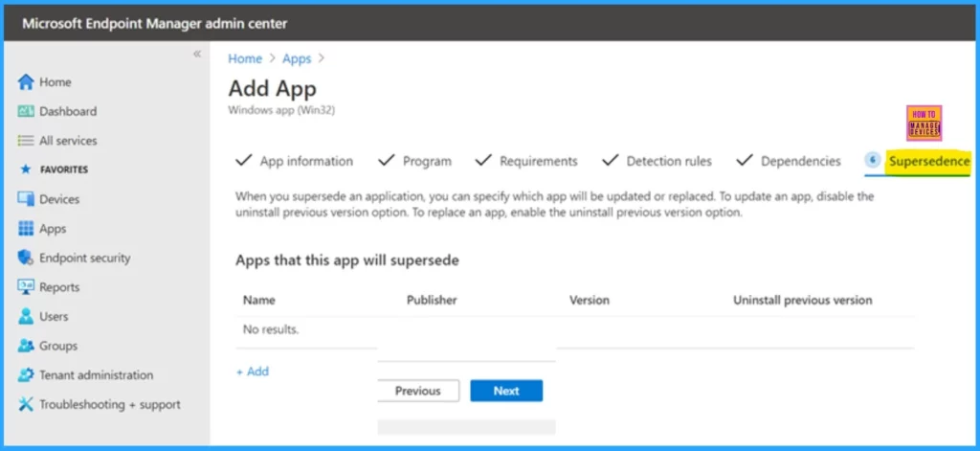
Task: Open Dashboard in the left navigation
Action: [68, 111]
